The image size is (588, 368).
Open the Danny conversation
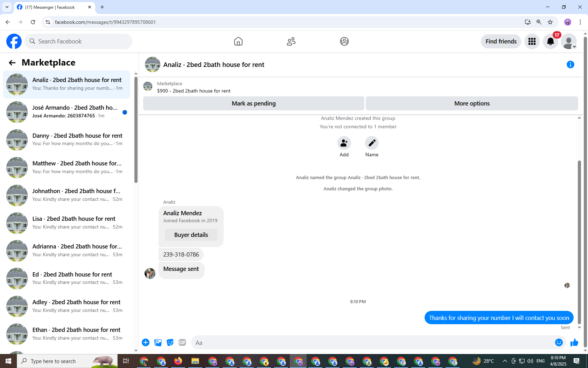click(x=66, y=140)
